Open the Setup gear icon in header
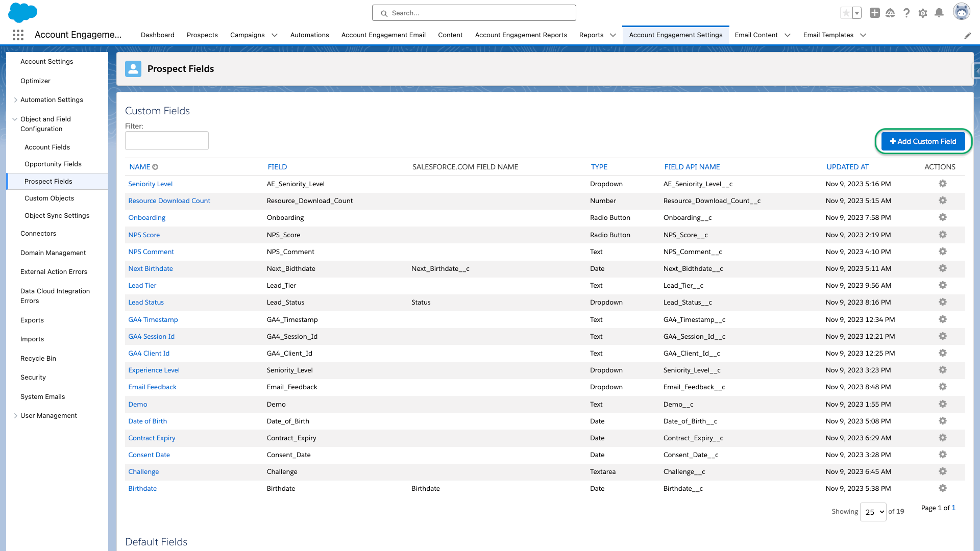Screen dimensions: 980x551 pyautogui.click(x=923, y=13)
